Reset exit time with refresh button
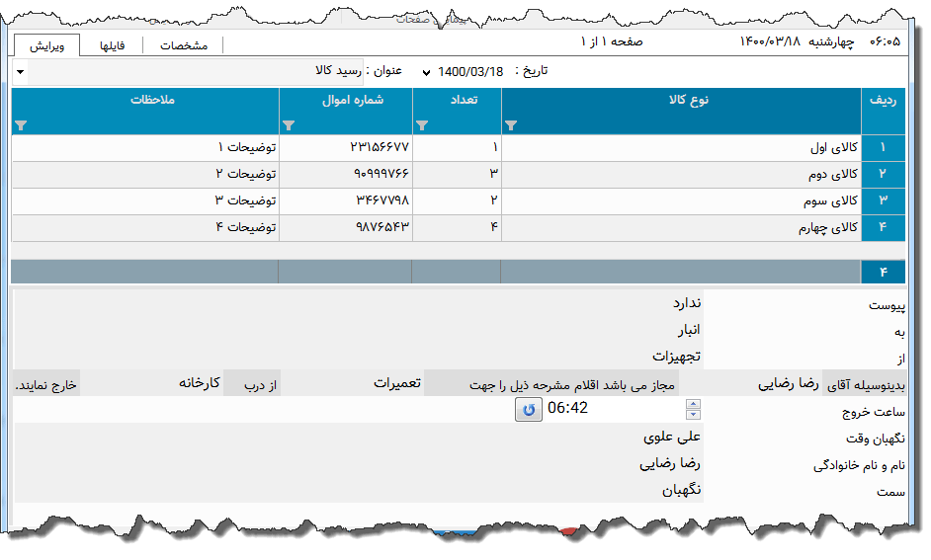Image resolution: width=931 pixels, height=560 pixels. point(529,409)
